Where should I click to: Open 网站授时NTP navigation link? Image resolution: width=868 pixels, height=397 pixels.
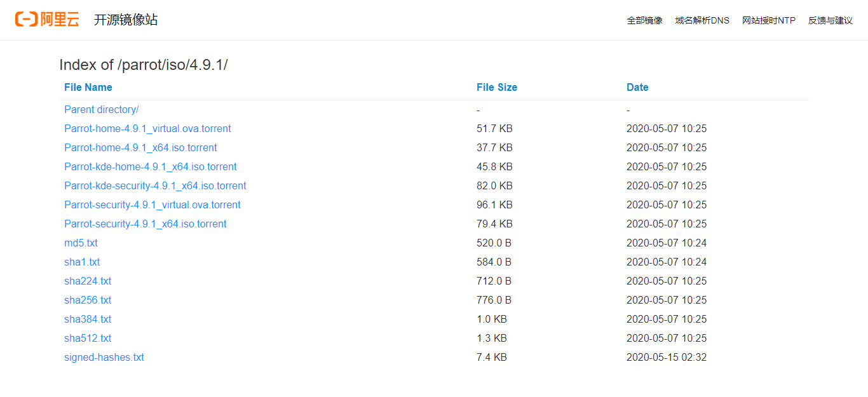[x=768, y=20]
